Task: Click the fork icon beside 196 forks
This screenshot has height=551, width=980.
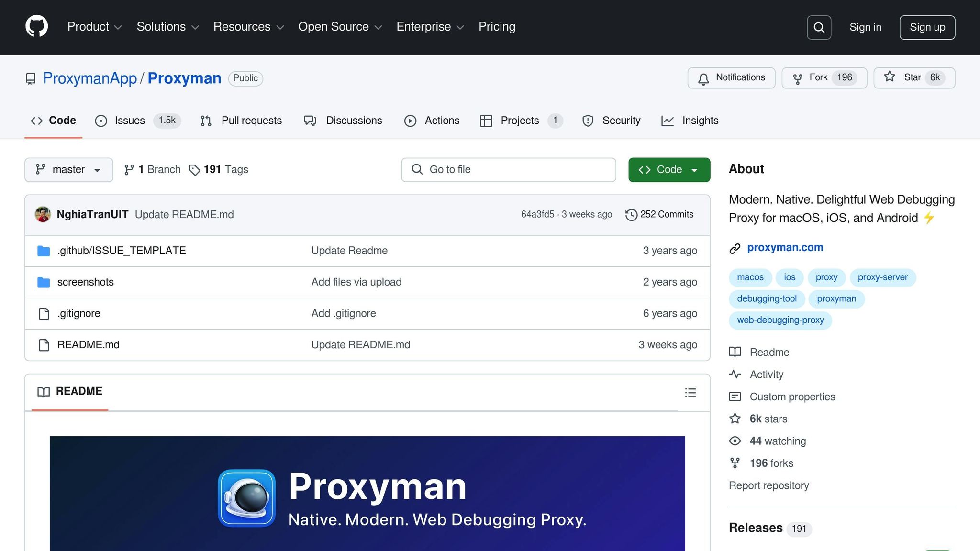Action: 735,463
